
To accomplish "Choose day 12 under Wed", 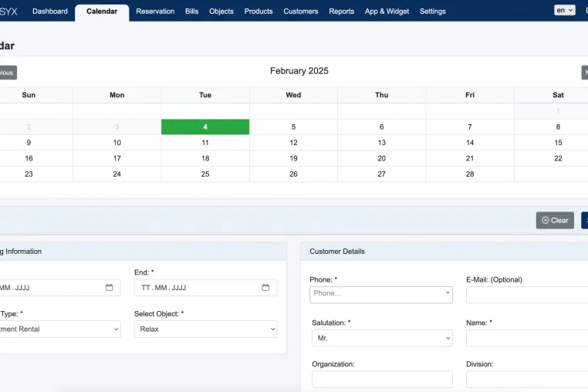I will pos(293,143).
